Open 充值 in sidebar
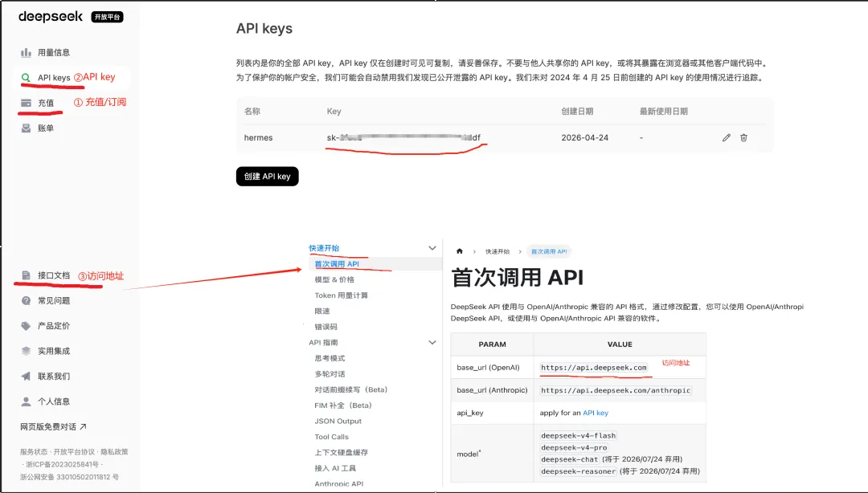Screen dimensions: 868x493 [x=46, y=103]
